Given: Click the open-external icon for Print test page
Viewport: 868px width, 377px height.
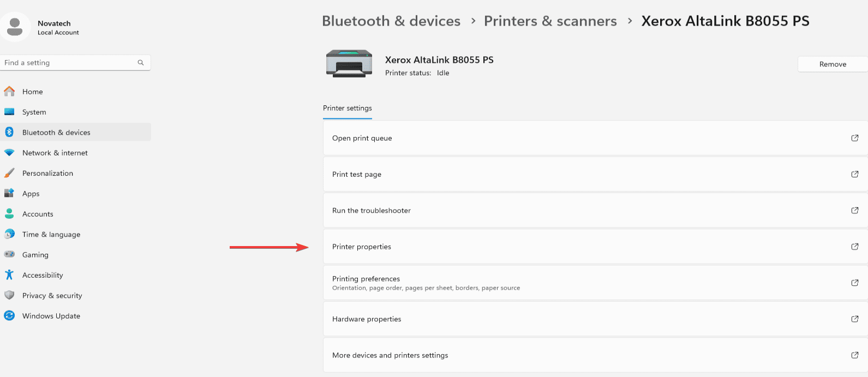Looking at the screenshot, I should (855, 174).
